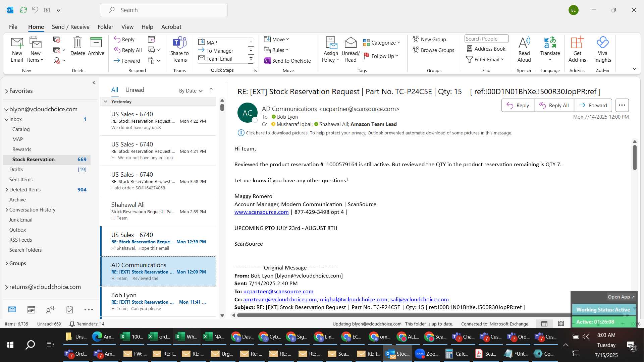
Task: Click Reply All in the reading pane
Action: (x=554, y=105)
